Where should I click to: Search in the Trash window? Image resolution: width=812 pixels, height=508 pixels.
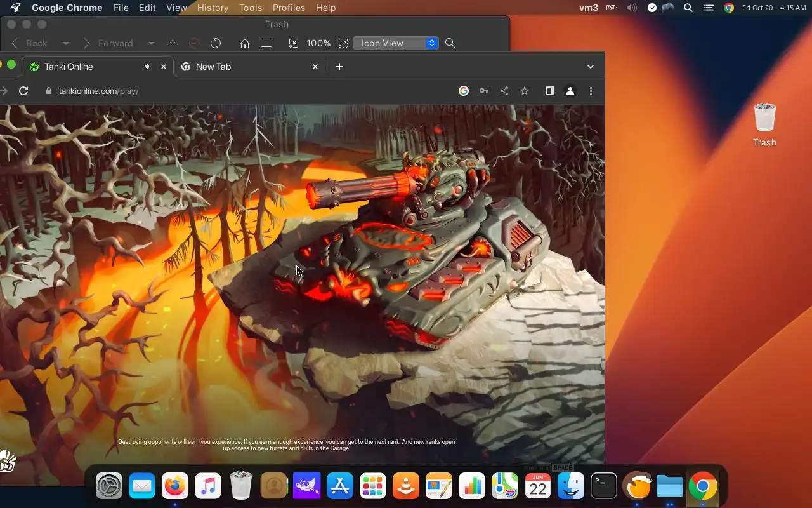450,43
